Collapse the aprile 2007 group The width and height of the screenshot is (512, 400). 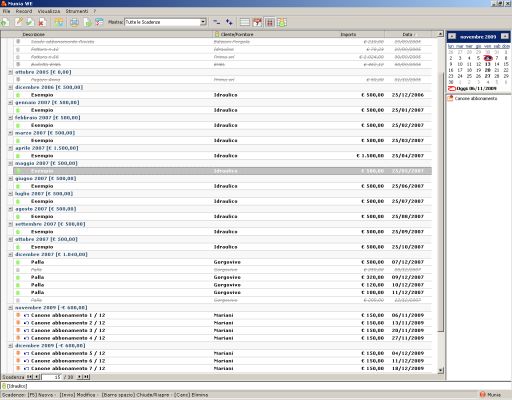pos(11,148)
